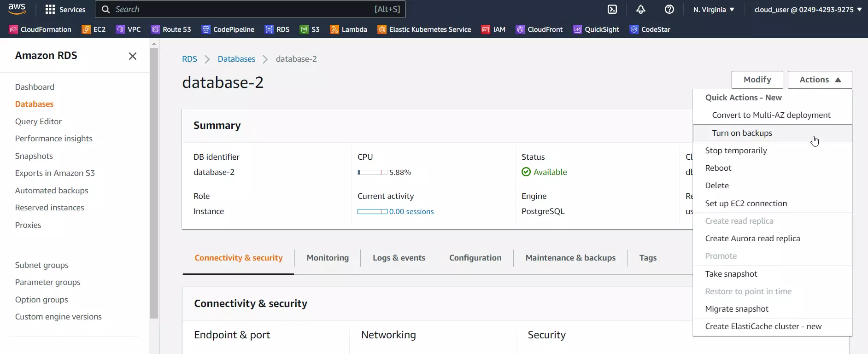Open Subnet groups in sidebar

tap(41, 265)
